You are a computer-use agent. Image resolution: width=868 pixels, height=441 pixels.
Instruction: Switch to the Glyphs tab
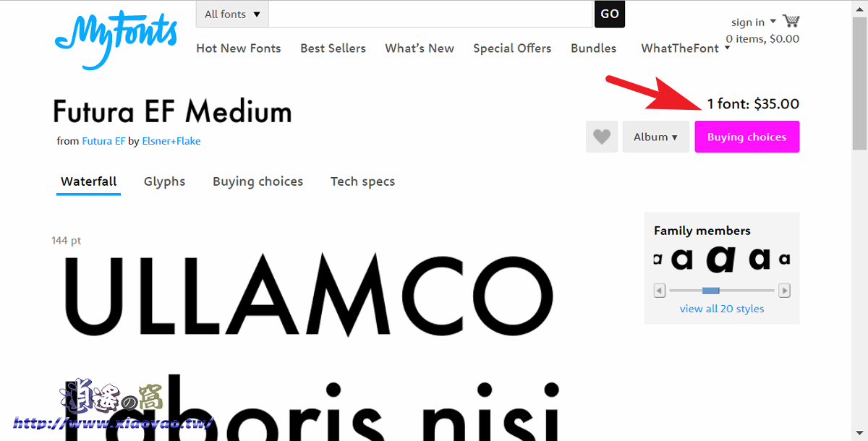(164, 181)
